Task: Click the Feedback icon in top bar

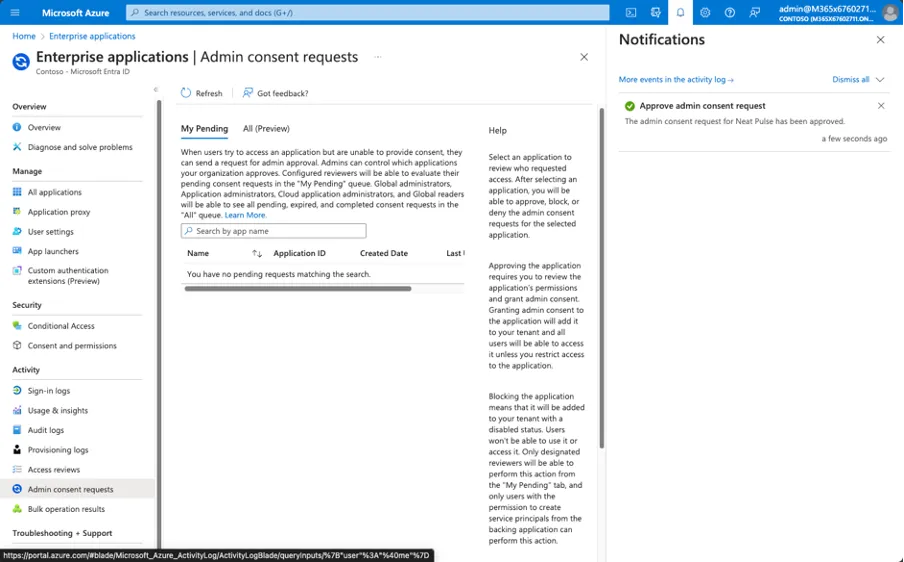Action: (x=755, y=13)
